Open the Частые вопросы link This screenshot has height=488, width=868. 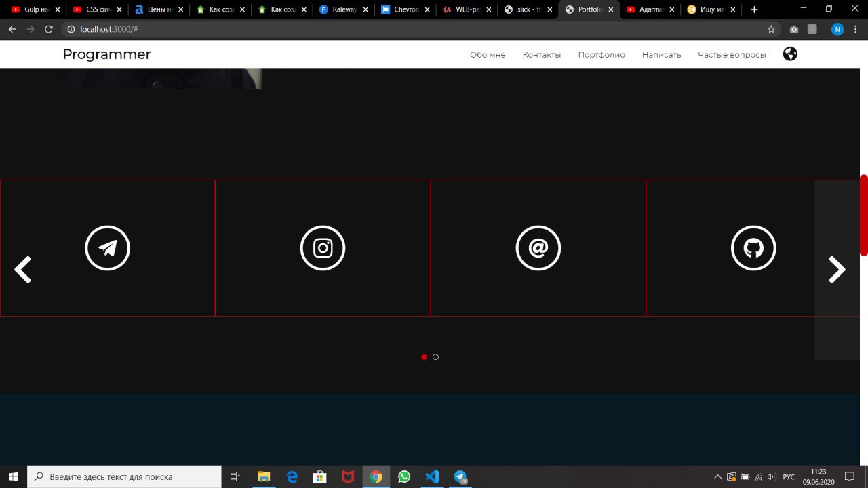[x=732, y=55]
